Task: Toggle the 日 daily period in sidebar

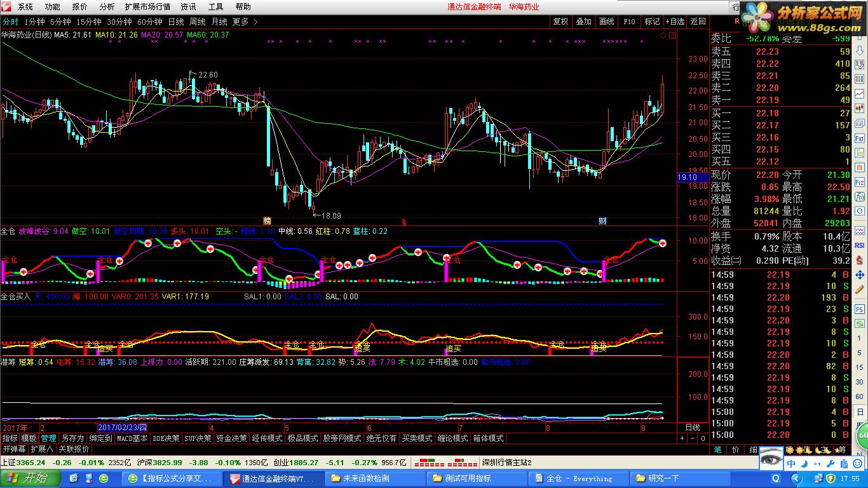Action: coord(860,412)
